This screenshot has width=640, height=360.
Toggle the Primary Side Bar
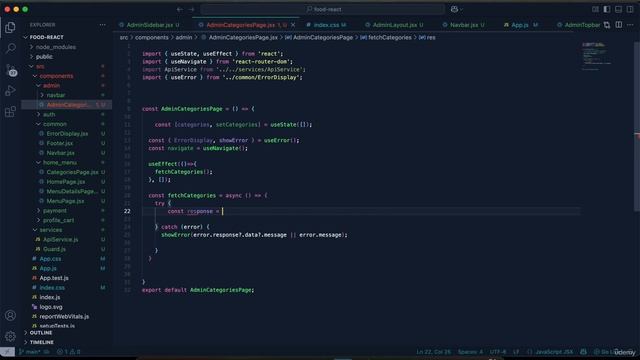[607, 9]
